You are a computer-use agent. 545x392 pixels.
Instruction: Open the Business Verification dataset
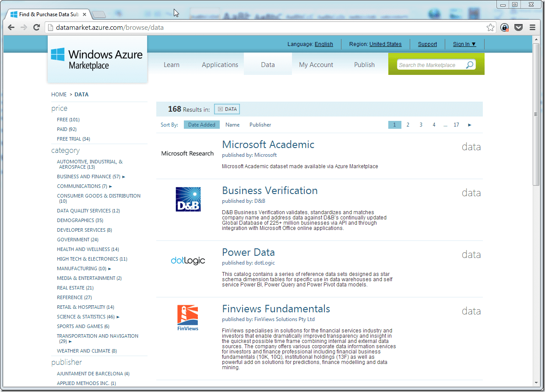pos(270,191)
